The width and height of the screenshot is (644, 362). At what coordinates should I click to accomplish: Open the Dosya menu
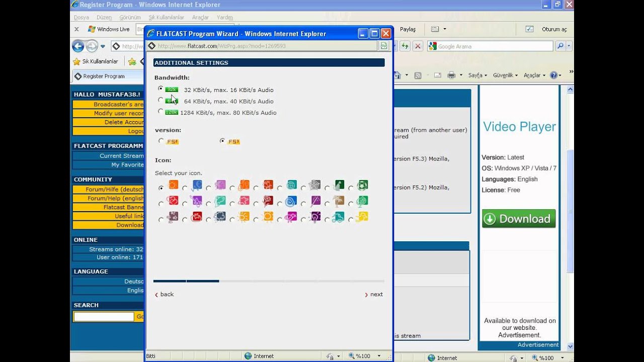81,17
